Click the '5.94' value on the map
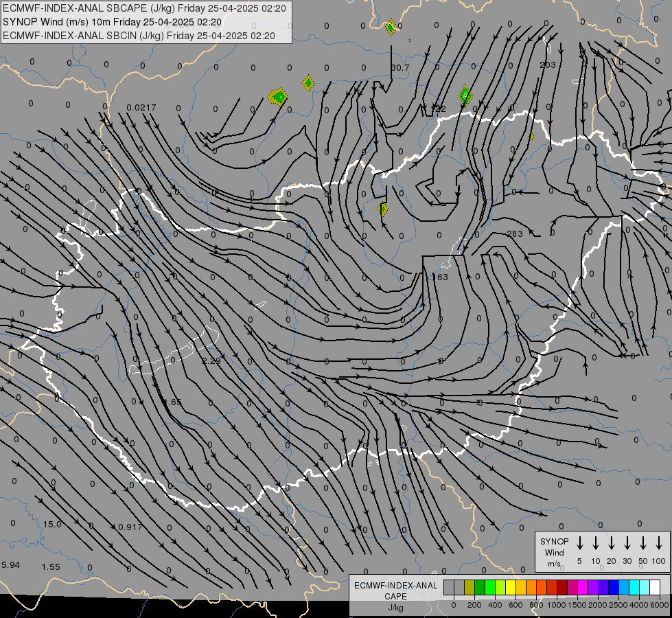672x618 pixels. coord(11,565)
